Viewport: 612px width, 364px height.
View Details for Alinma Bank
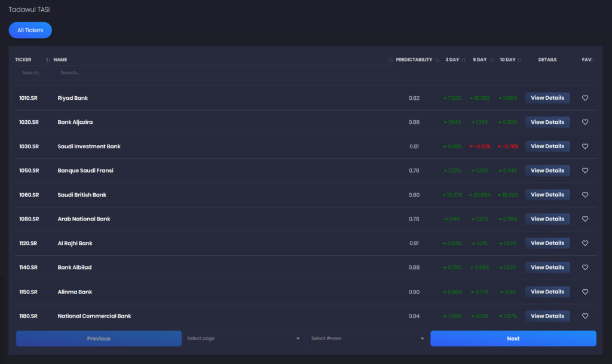pyautogui.click(x=547, y=292)
